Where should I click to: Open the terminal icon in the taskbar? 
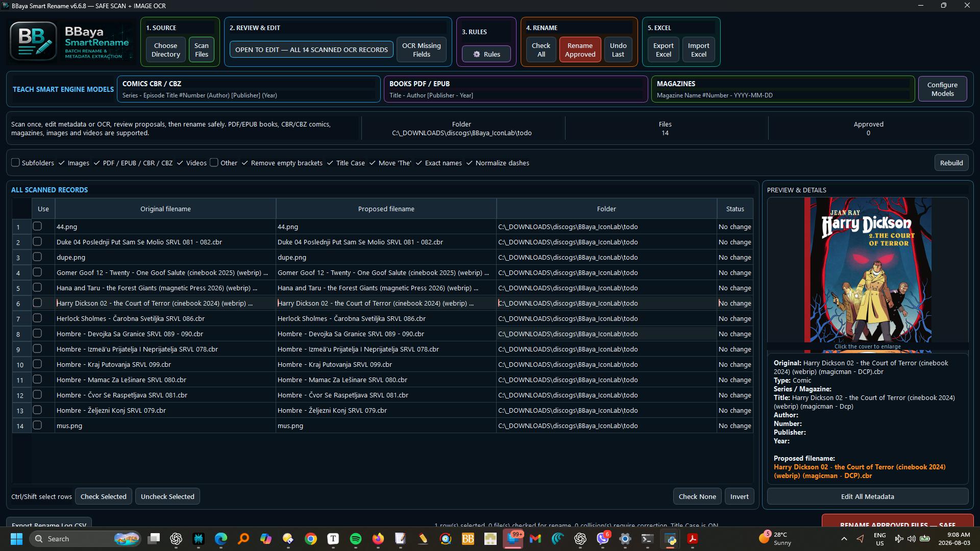[x=648, y=539]
